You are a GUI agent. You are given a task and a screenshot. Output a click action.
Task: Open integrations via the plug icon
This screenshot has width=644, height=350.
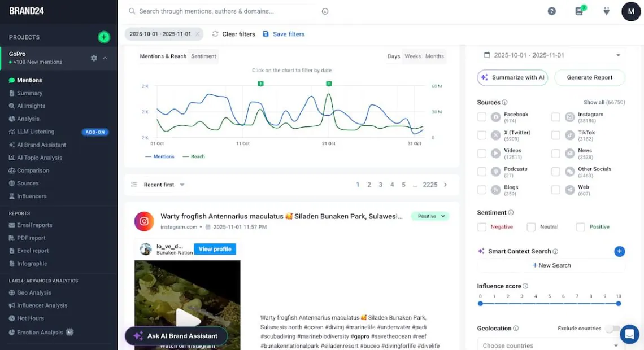pos(606,11)
